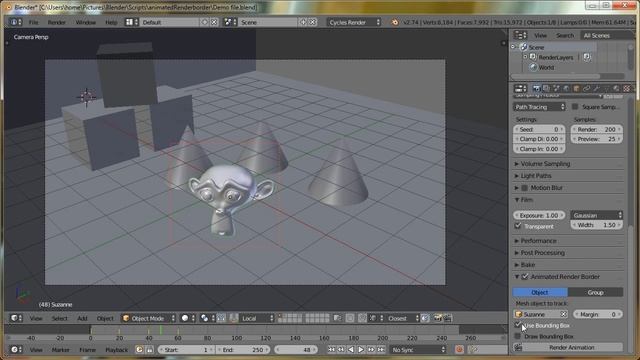Open the Properties editor type selector
Image resolution: width=640 pixels, height=360 pixels.
click(520, 89)
